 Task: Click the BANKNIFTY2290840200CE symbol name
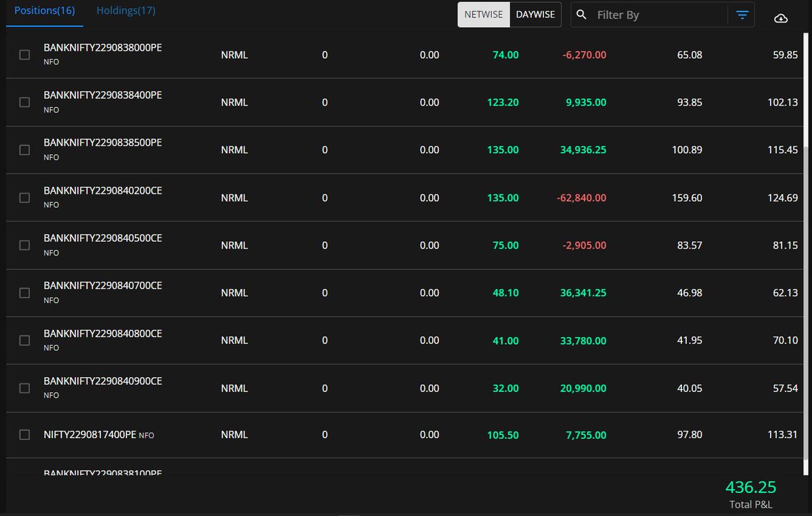tap(103, 191)
